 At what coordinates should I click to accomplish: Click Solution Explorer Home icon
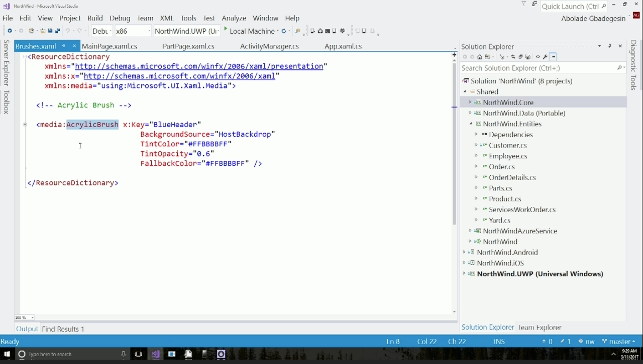pos(479,57)
